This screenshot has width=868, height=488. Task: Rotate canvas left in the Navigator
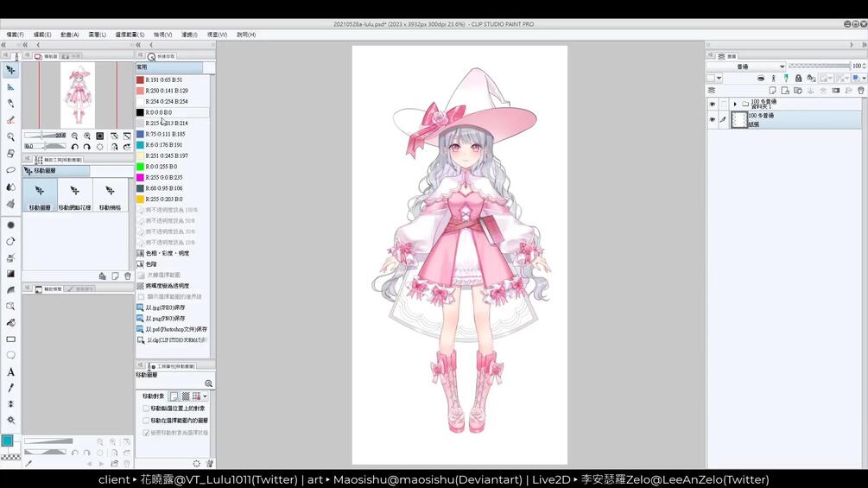tap(75, 147)
